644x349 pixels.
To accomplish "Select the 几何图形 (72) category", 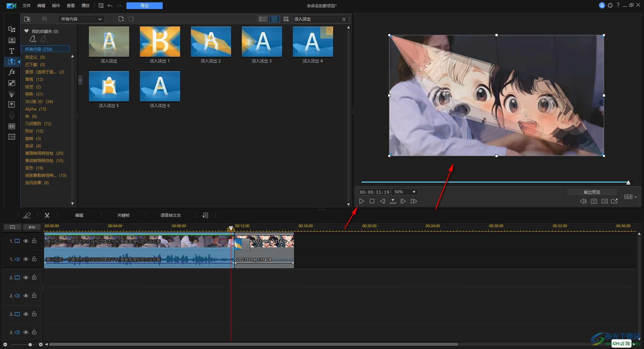I will (38, 124).
